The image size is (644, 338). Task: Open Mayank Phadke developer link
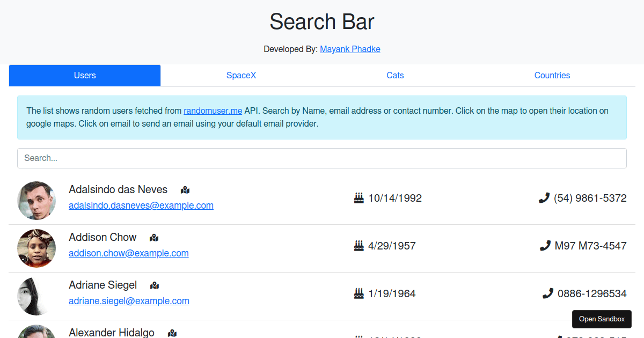click(x=350, y=49)
